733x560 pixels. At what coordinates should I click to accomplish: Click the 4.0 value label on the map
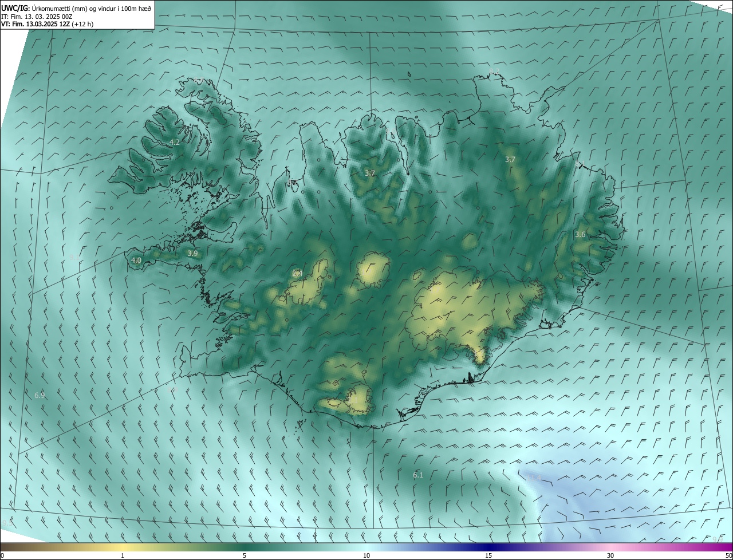point(136,260)
